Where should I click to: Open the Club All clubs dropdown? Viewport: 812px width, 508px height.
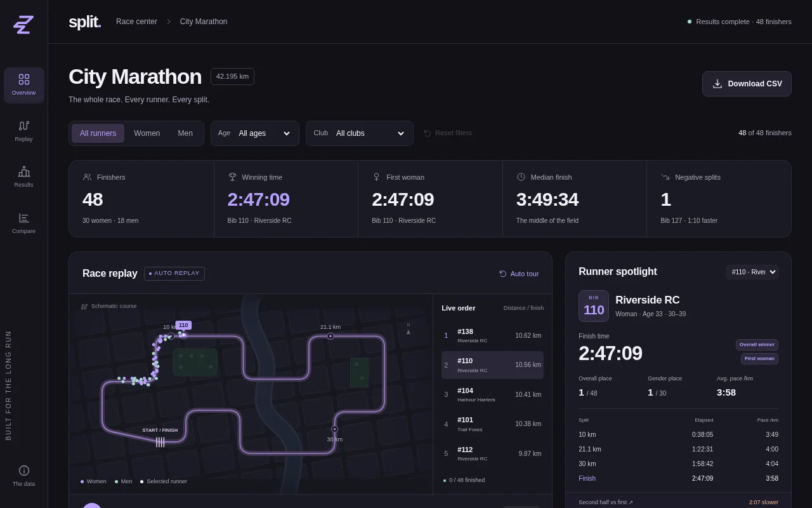pyautogui.click(x=360, y=133)
